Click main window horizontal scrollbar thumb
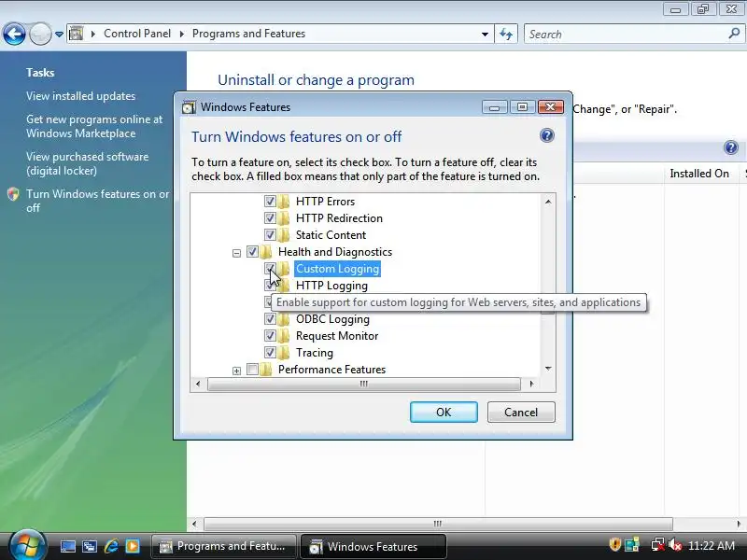Screen dimensions: 747x560 (x=438, y=524)
